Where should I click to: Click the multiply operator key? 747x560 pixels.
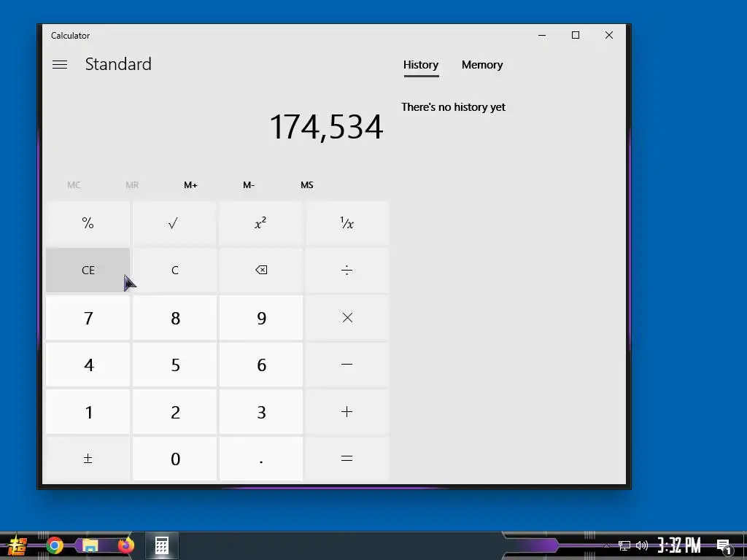pyautogui.click(x=347, y=318)
